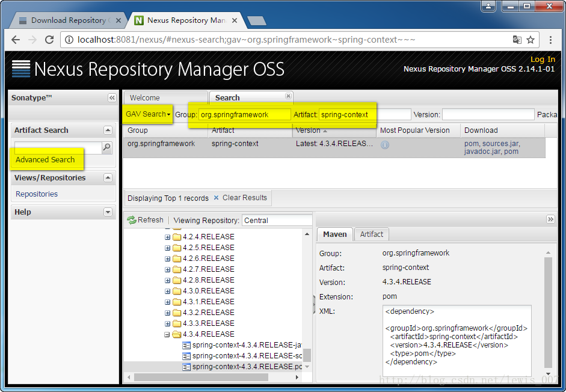Open the Repositories link
This screenshot has width=566, height=392.
pos(37,194)
